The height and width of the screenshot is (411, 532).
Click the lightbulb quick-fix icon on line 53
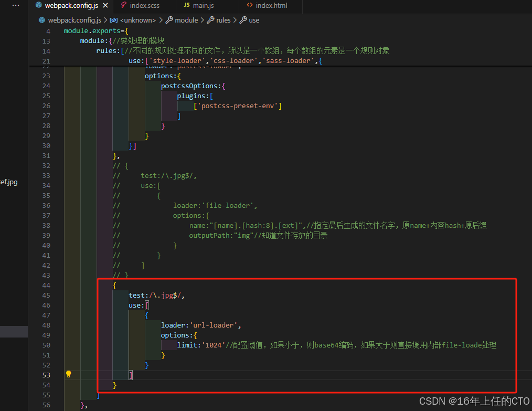[x=69, y=374]
